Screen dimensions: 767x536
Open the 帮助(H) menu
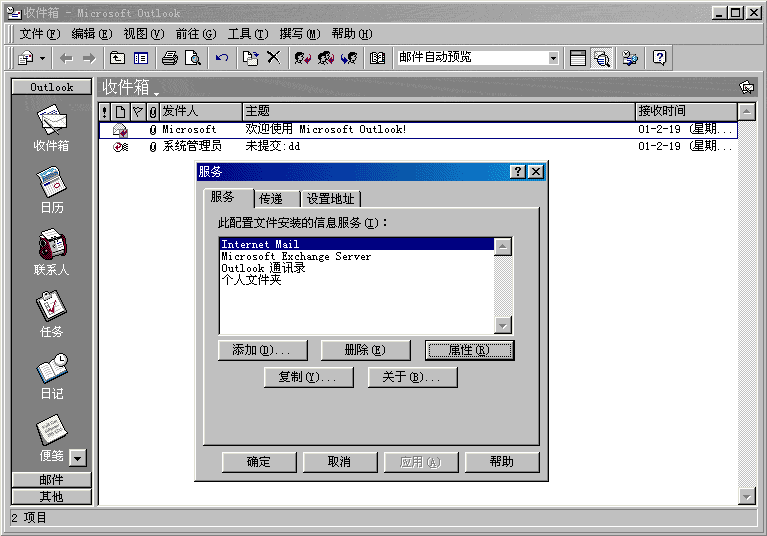(352, 34)
